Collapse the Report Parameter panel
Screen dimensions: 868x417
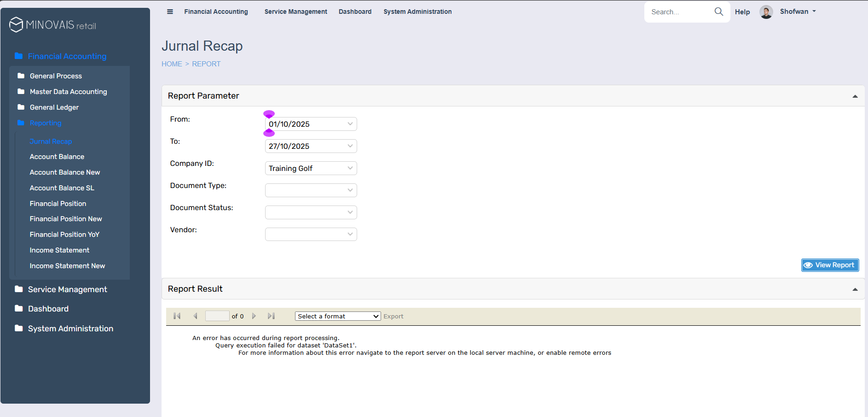(855, 96)
